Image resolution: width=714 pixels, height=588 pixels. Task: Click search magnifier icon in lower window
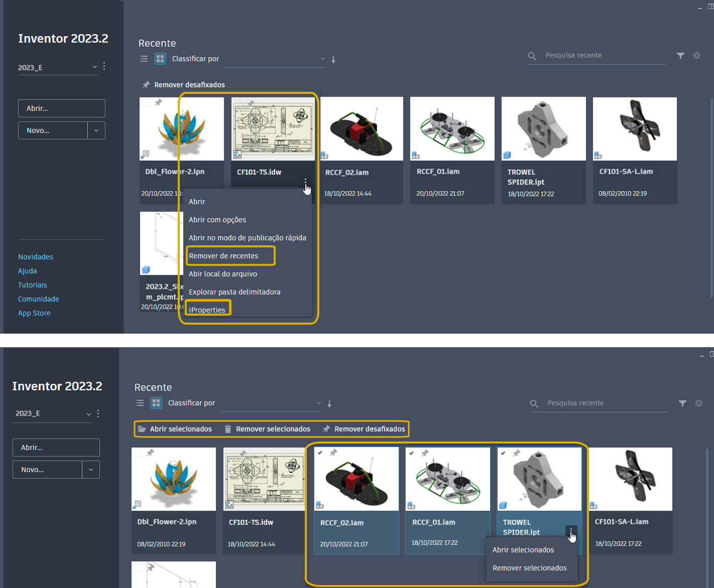(534, 403)
